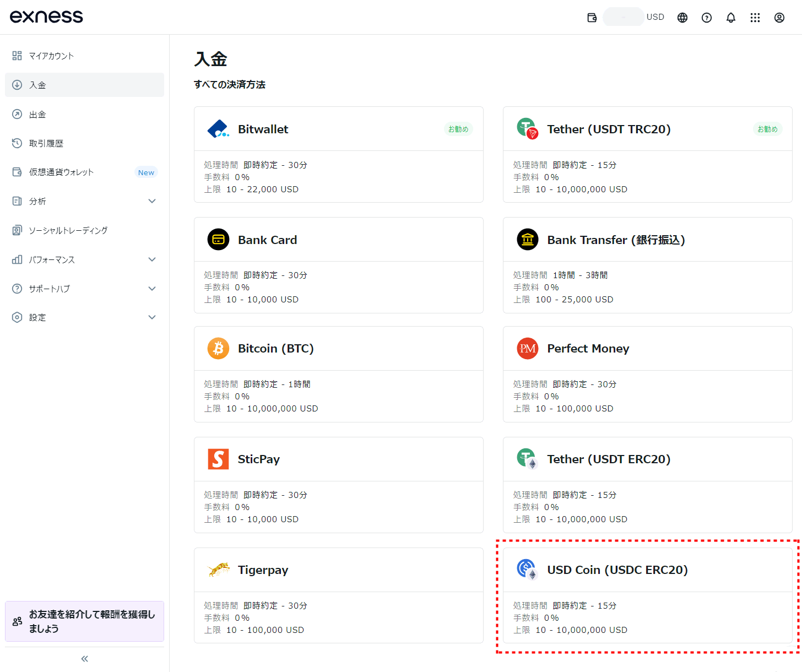Choose Tether (USDT ERC20) deposit method
Screen dimensions: 802x672
tap(648, 485)
